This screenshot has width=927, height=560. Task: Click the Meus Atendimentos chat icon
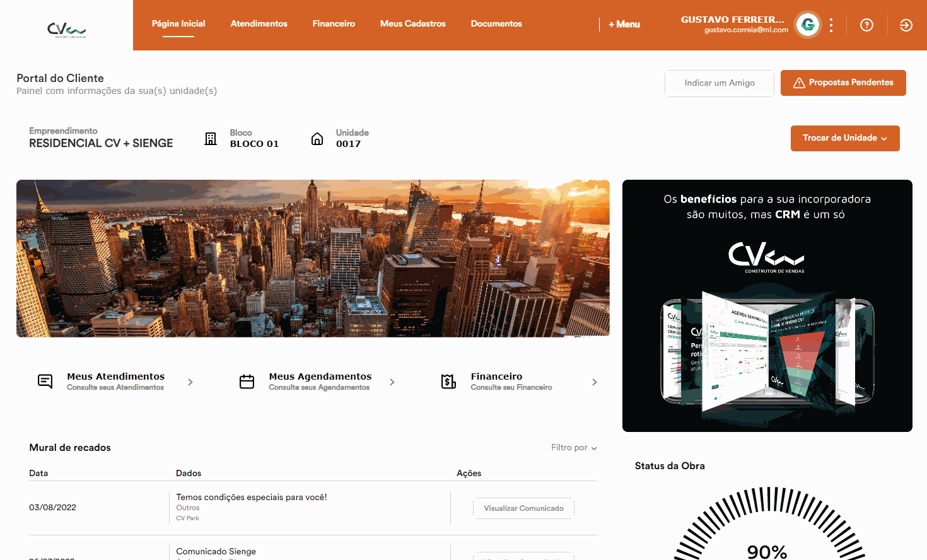45,382
